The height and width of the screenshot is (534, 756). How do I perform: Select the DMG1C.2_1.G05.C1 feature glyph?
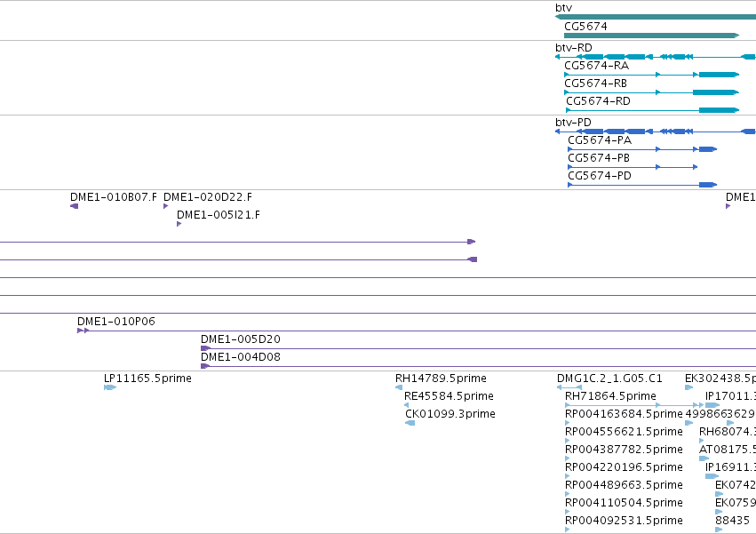[569, 387]
